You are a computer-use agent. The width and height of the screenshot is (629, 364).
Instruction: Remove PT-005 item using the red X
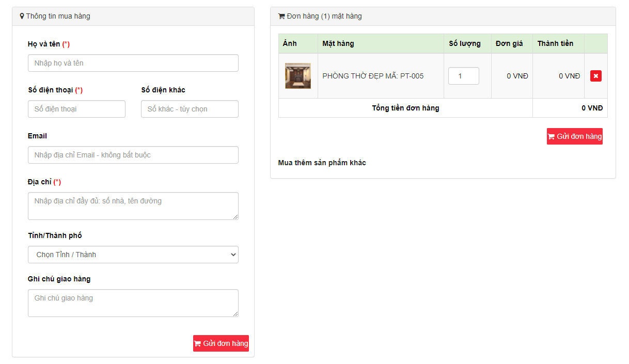595,76
